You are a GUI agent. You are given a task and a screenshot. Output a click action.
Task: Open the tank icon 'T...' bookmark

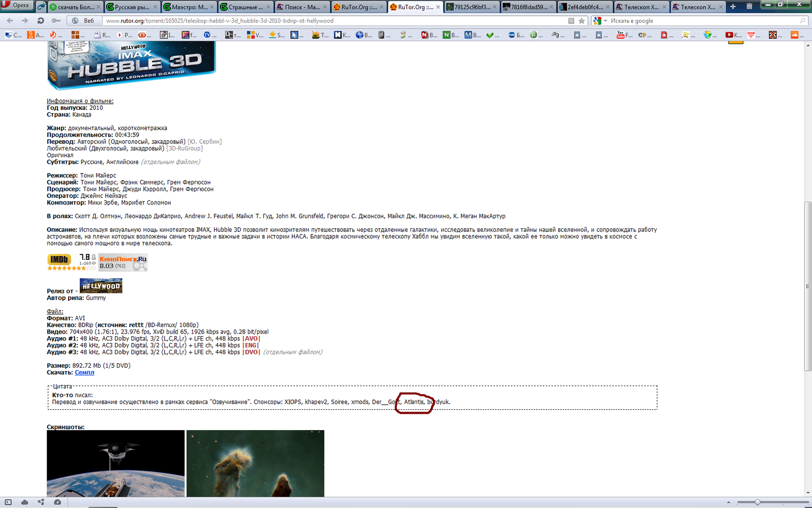(x=320, y=35)
